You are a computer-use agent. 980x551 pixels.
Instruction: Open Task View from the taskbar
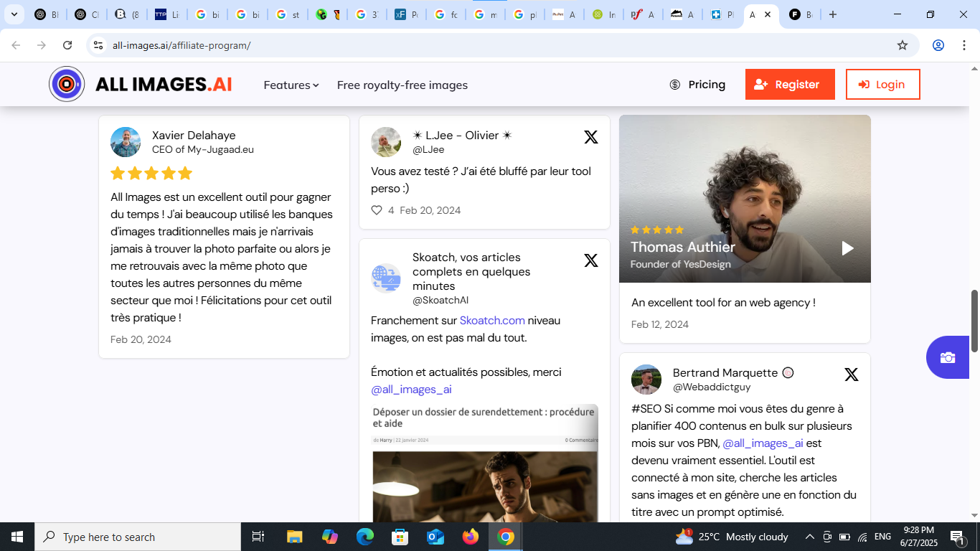pyautogui.click(x=258, y=537)
